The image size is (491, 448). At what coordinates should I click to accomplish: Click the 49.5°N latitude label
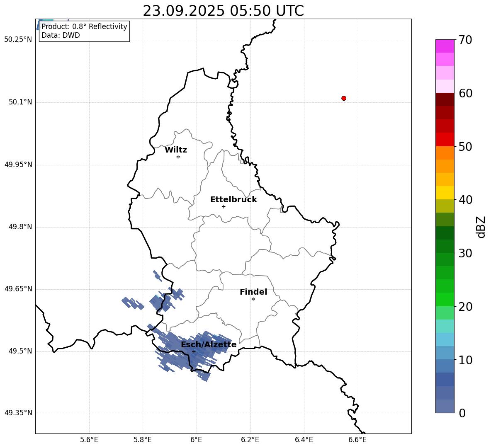[x=20, y=351]
